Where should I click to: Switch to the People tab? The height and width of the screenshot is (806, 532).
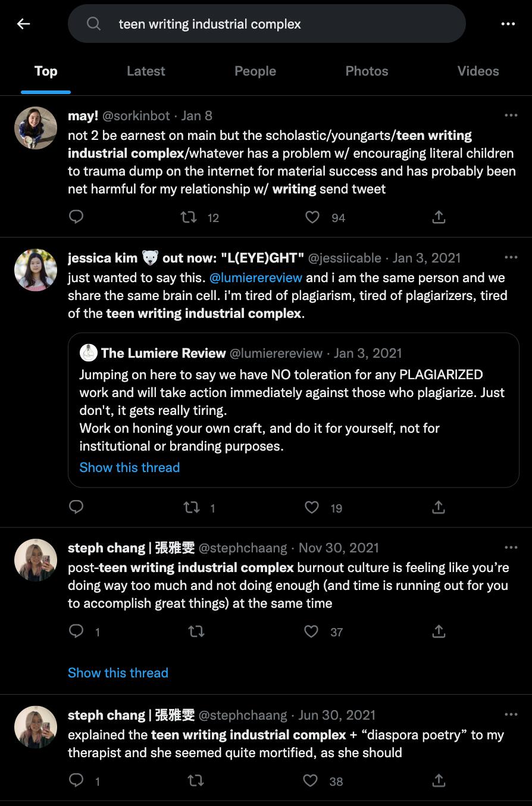point(255,71)
